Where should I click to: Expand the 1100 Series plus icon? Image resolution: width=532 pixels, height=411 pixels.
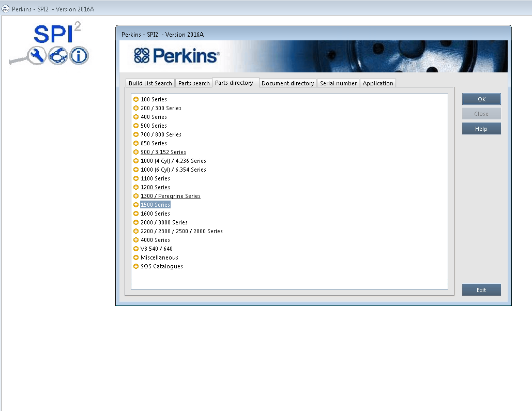(136, 178)
